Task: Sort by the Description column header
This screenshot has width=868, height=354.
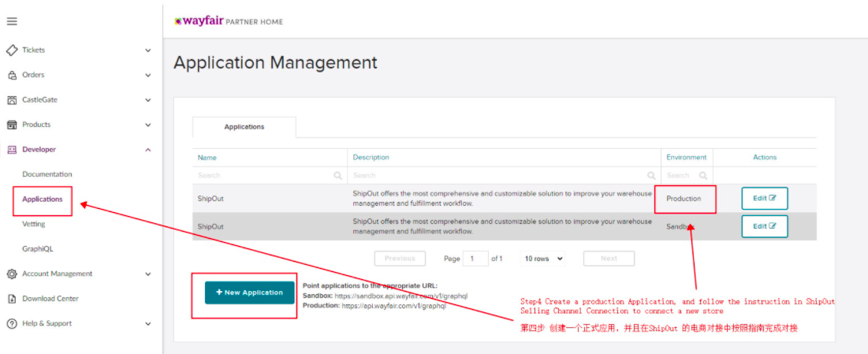Action: 371,158
